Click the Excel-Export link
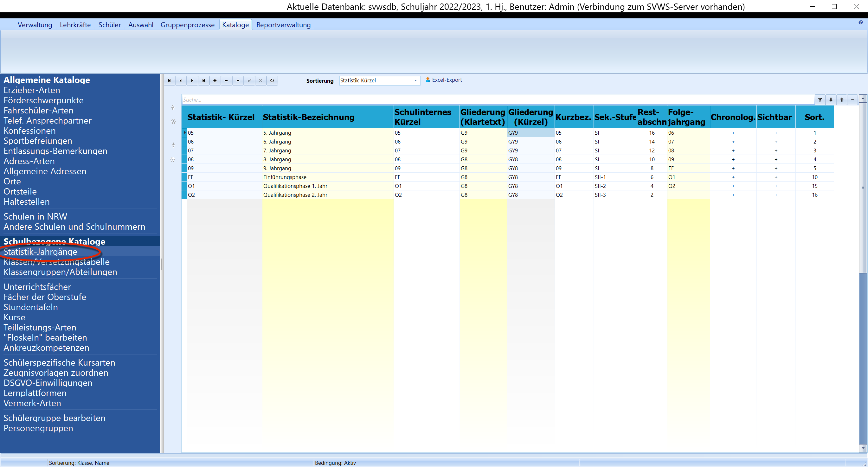The width and height of the screenshot is (868, 467). click(x=447, y=80)
